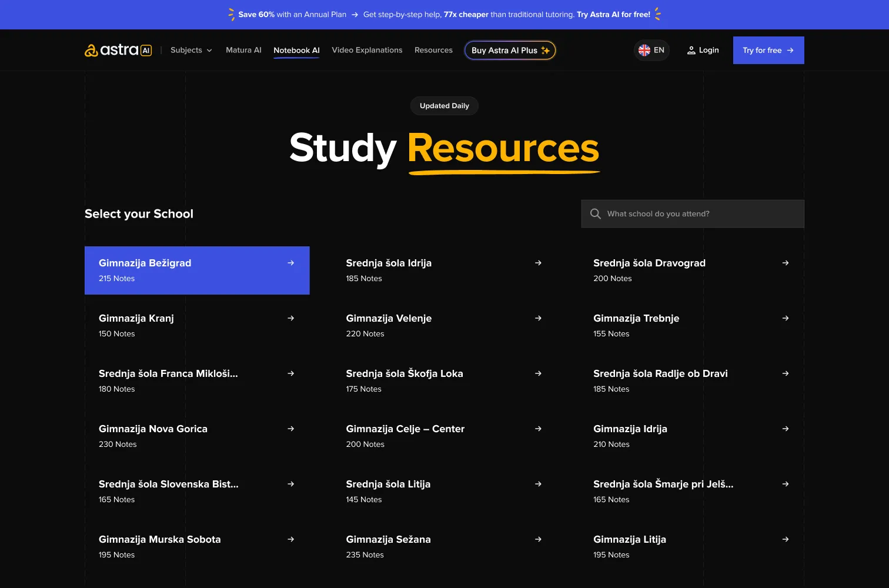
Task: Click the 235 Notes count text
Action: pos(365,555)
